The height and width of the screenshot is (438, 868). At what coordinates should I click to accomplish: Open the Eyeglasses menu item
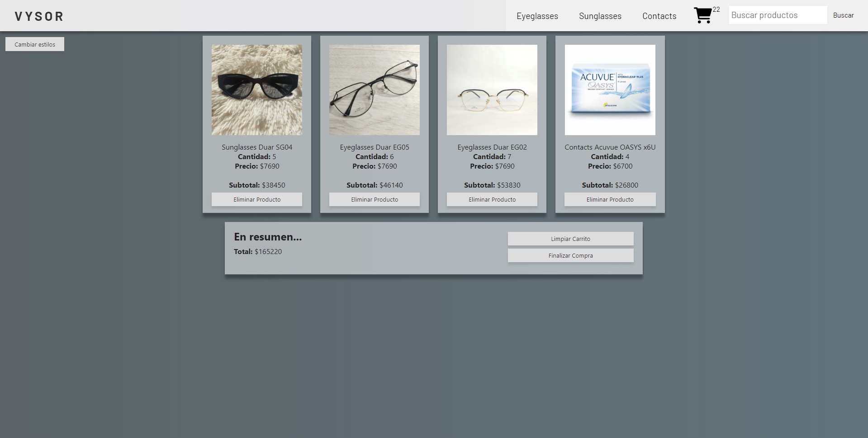pos(537,16)
